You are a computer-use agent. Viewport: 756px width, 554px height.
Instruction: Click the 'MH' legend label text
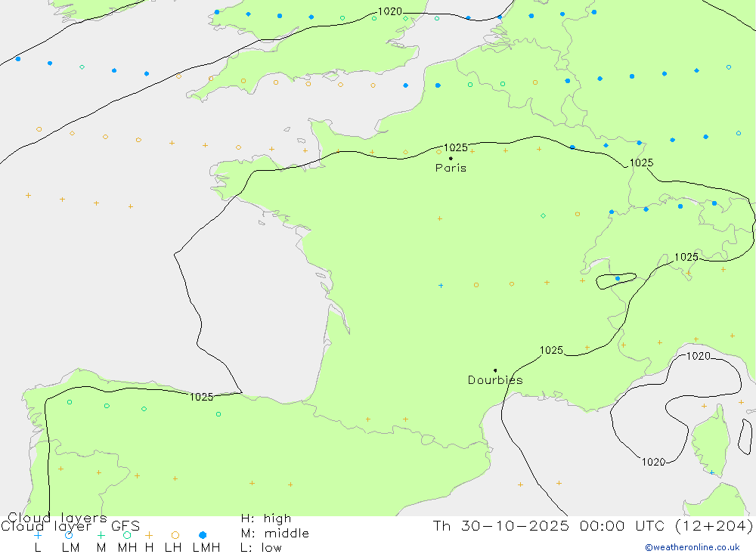click(127, 548)
